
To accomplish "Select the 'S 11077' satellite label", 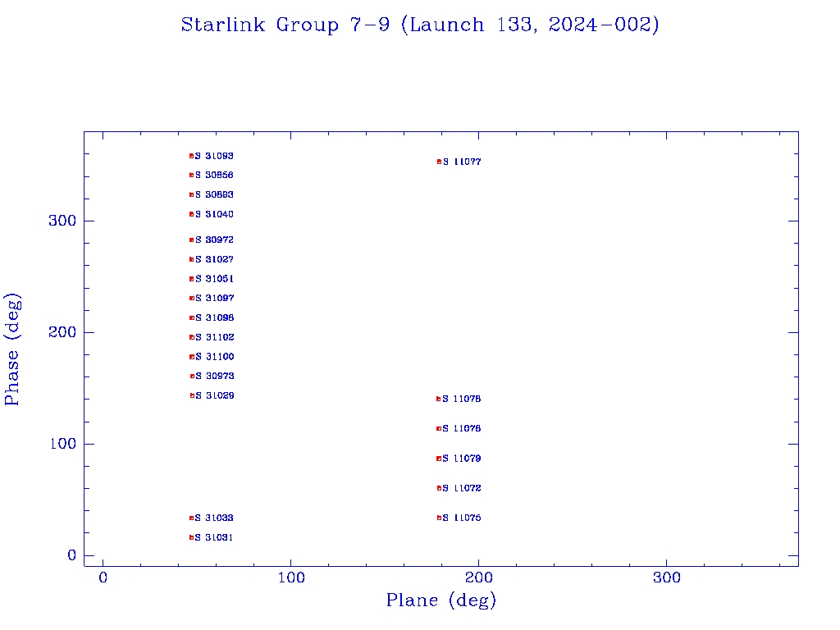I will (x=462, y=162).
